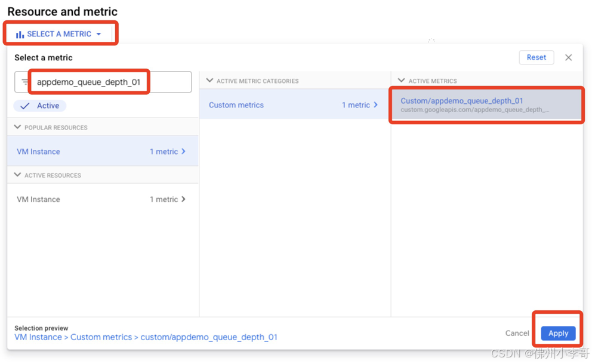Screen dimensions: 592x364
Task: Close the Select a metric panel
Action: click(568, 57)
